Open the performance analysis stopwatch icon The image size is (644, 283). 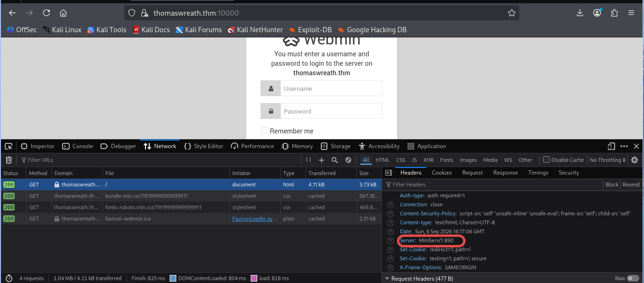[9, 278]
